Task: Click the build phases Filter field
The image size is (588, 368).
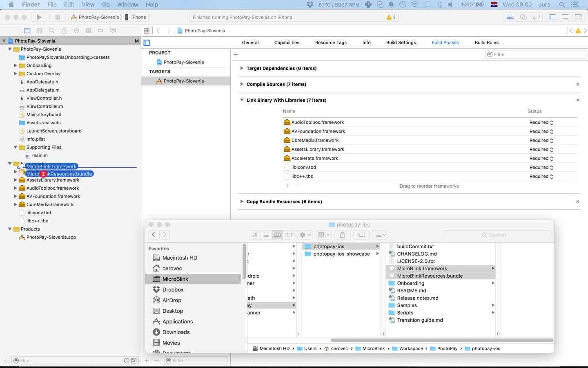Action: click(536, 54)
